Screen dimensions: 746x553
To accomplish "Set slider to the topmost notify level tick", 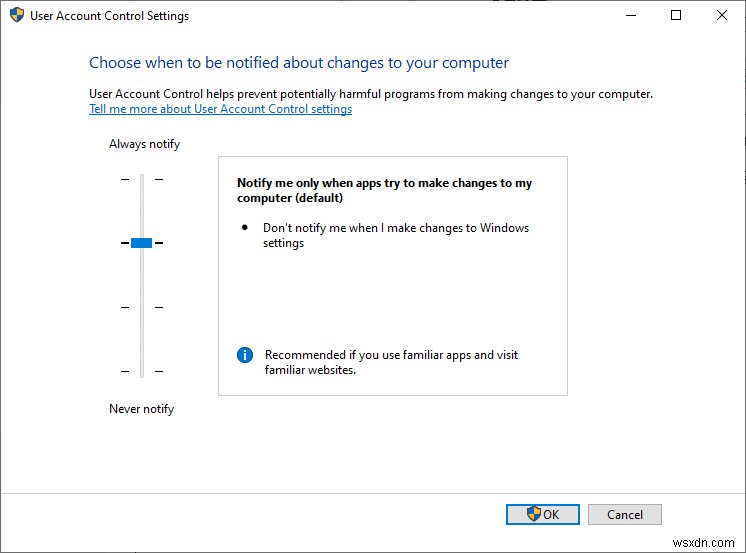I will coord(142,180).
